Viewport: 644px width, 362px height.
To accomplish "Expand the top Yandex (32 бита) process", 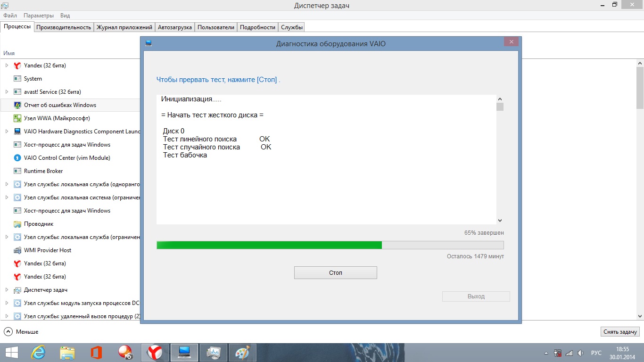I will point(7,66).
